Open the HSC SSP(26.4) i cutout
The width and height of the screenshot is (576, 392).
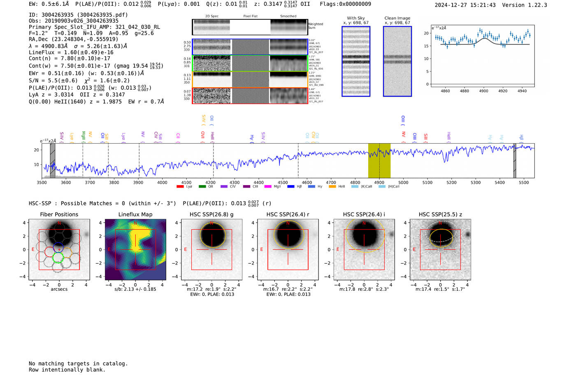click(x=364, y=250)
